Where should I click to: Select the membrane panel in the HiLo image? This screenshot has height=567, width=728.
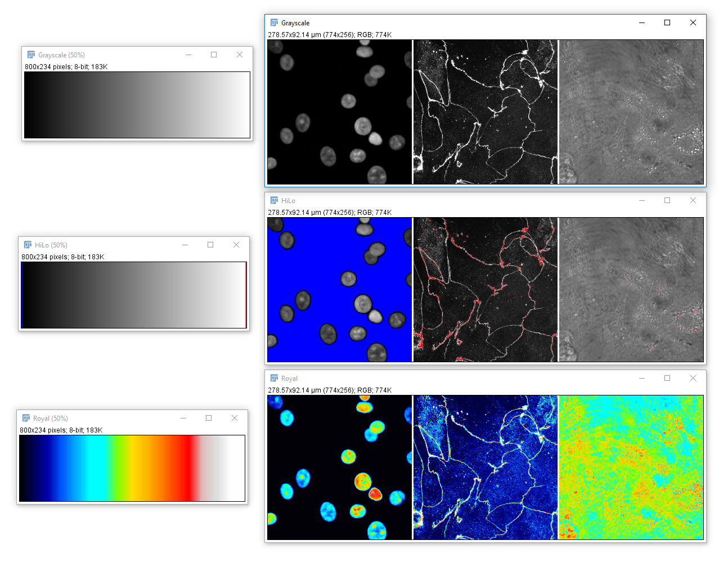point(485,290)
